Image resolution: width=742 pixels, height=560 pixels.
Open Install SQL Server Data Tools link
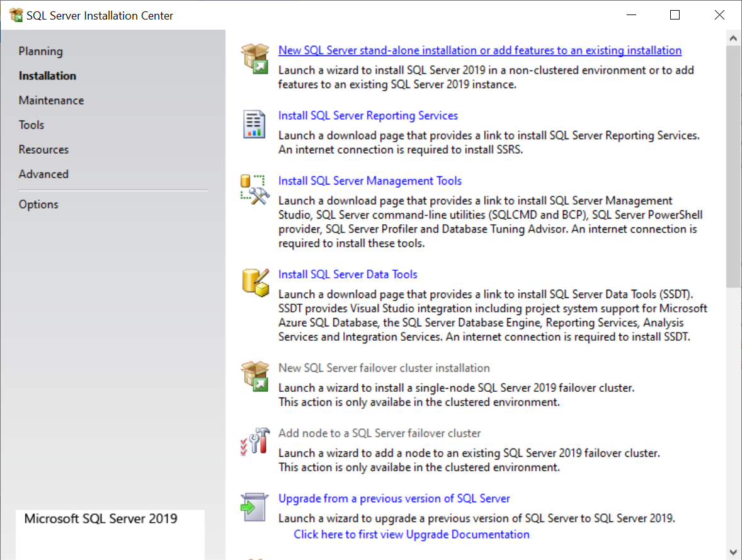[x=348, y=275]
